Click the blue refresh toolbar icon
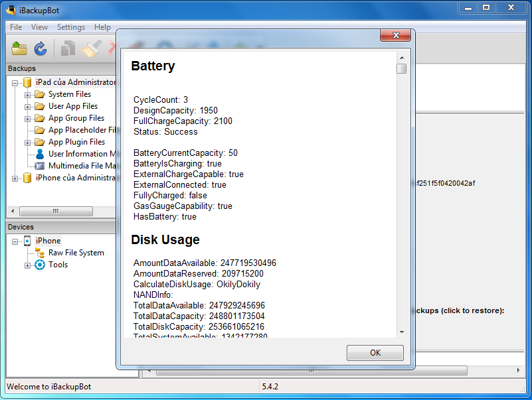This screenshot has width=532, height=400. [41, 48]
